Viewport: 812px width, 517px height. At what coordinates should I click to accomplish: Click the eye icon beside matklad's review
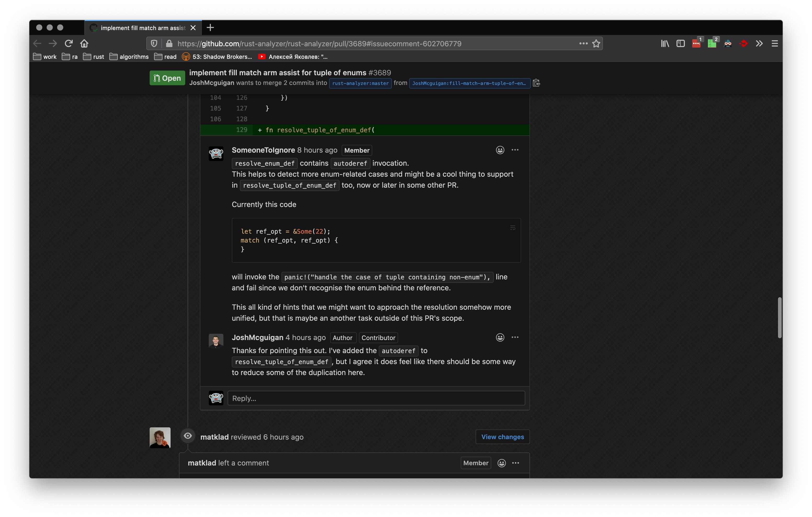tap(188, 436)
